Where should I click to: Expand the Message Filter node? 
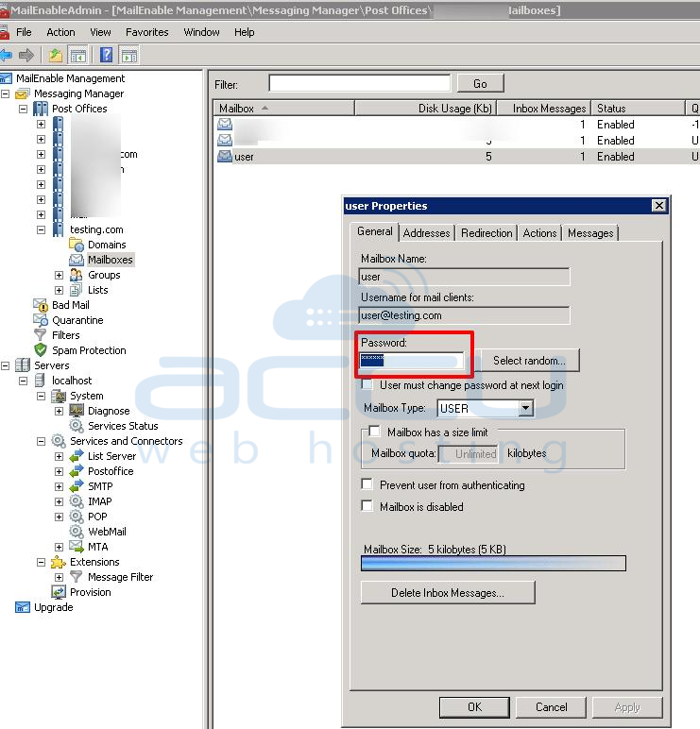pos(60,577)
